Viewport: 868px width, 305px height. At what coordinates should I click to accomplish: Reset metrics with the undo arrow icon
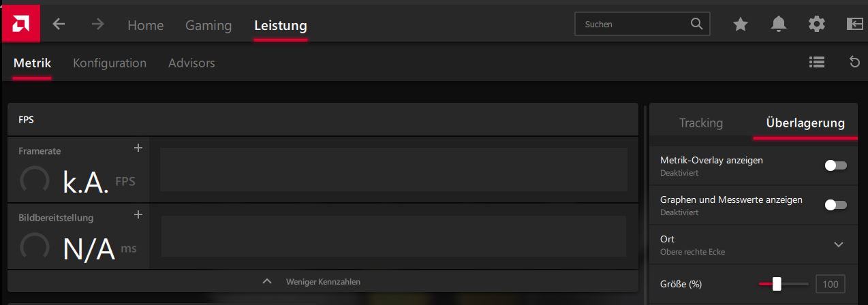click(x=854, y=62)
